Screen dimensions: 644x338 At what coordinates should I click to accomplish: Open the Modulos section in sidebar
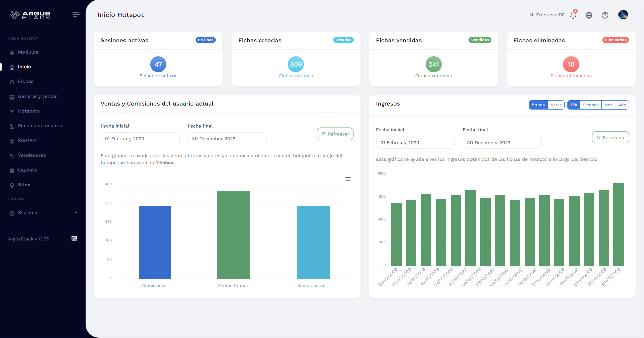click(28, 52)
